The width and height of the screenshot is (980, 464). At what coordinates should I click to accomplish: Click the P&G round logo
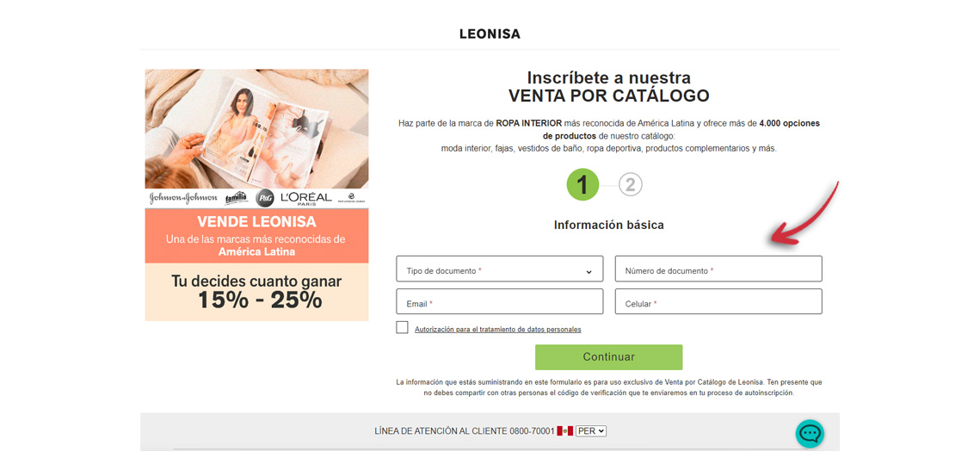tap(265, 198)
